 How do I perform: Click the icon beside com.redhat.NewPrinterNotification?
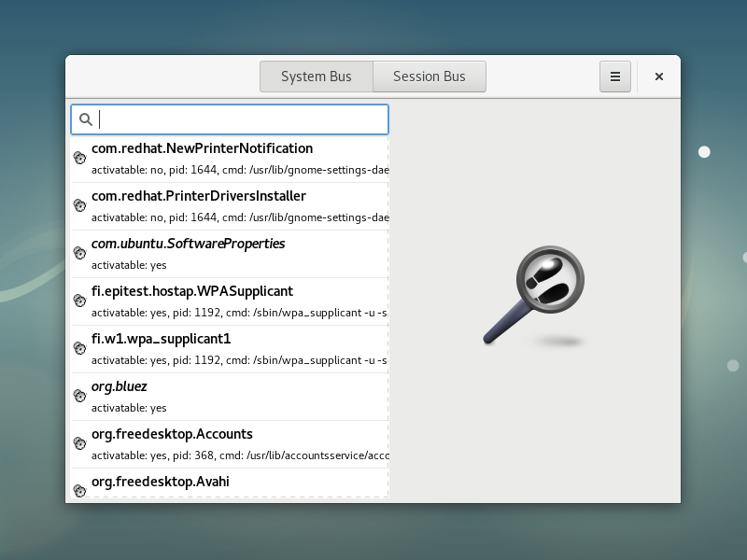[80, 159]
